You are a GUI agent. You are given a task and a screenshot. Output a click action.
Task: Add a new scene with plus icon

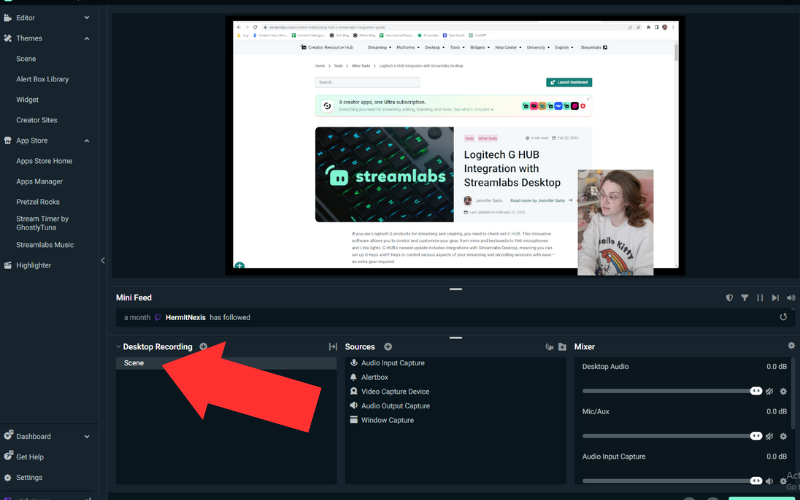point(204,346)
